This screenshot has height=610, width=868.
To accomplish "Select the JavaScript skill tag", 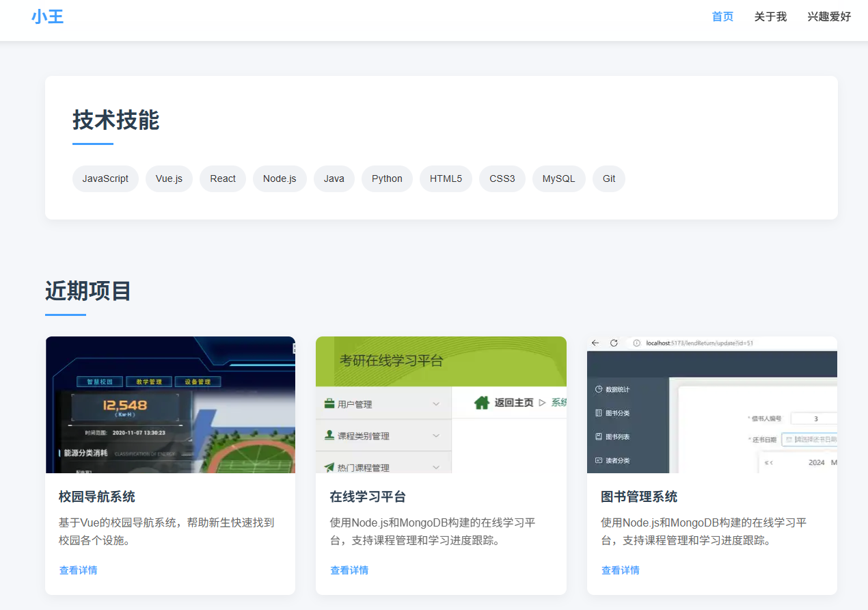I will [105, 178].
